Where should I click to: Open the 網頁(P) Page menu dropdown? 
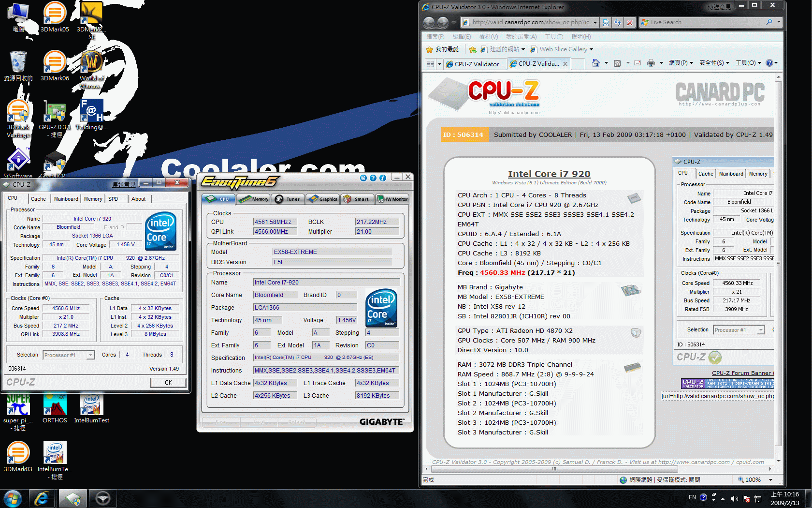pyautogui.click(x=681, y=63)
